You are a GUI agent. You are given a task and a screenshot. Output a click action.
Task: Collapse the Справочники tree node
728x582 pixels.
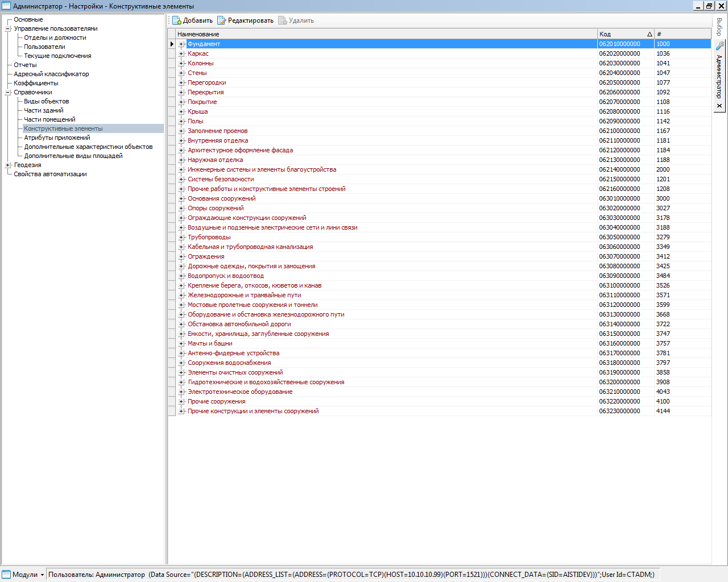tap(8, 92)
